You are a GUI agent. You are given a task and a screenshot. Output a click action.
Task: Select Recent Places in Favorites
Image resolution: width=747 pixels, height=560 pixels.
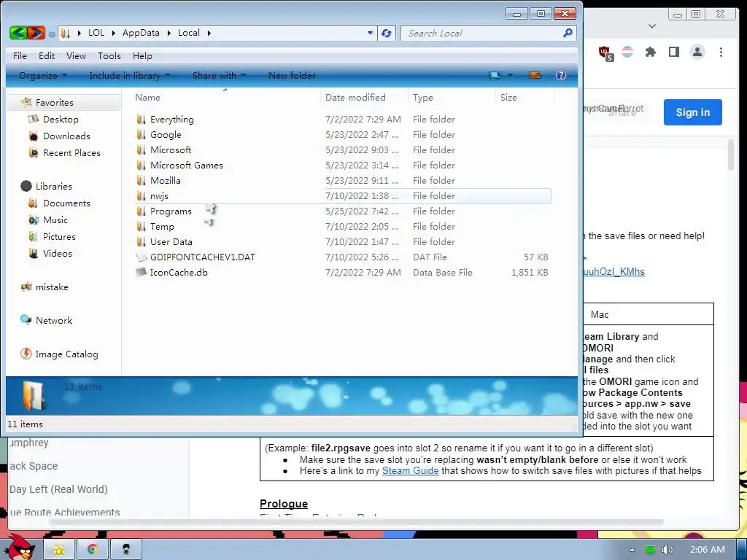(71, 152)
